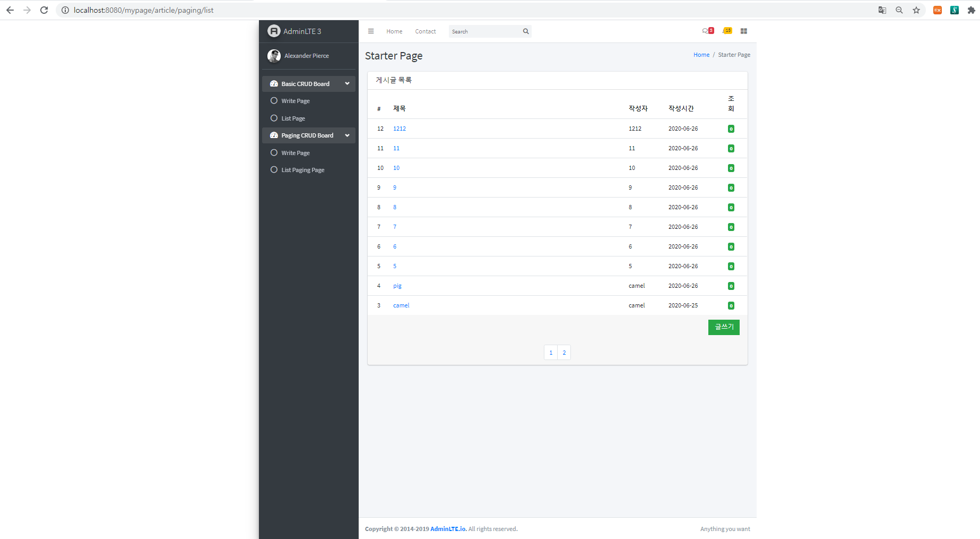Toggle the sidebar with the hamburger icon
Viewport: 980px width, 539px height.
[x=371, y=31]
